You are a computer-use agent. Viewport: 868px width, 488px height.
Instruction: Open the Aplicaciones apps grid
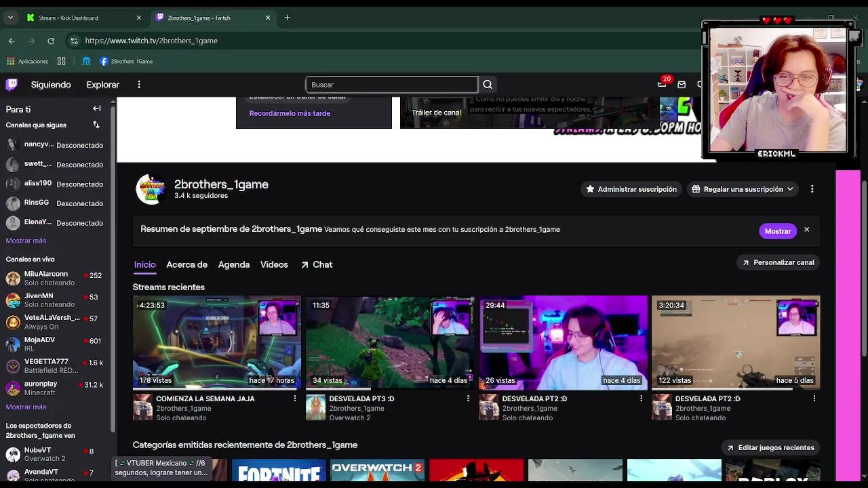(x=28, y=61)
